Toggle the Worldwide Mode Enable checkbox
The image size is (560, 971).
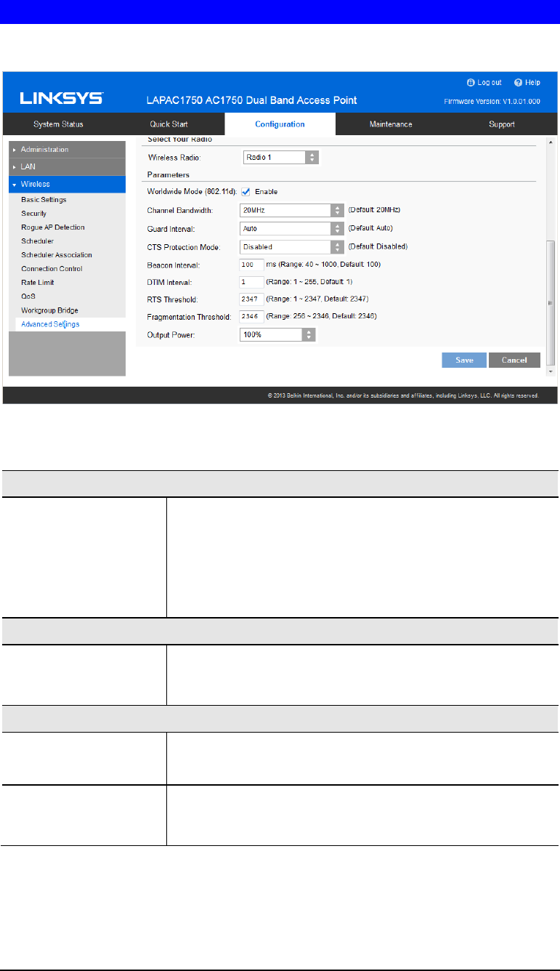(x=245, y=192)
